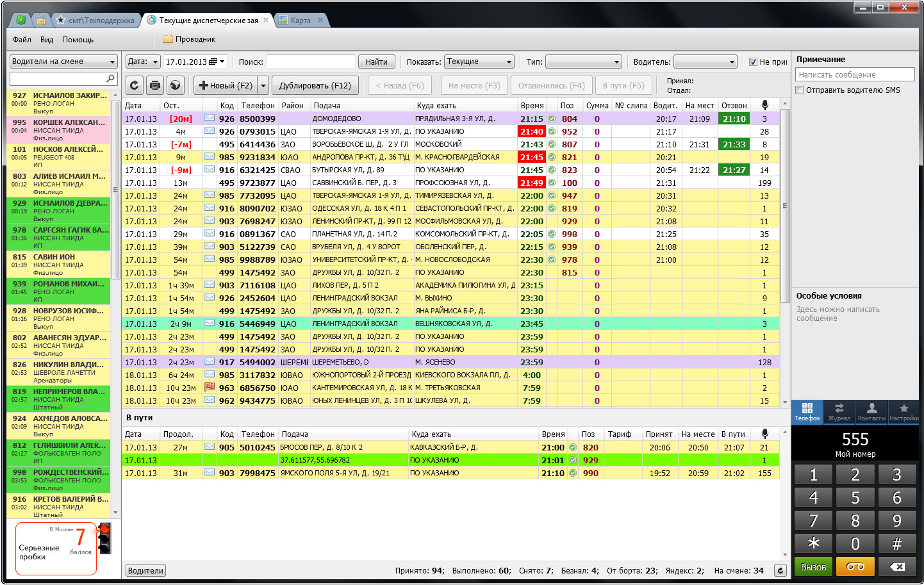Toggle the 'Не при' checkbox

point(754,62)
